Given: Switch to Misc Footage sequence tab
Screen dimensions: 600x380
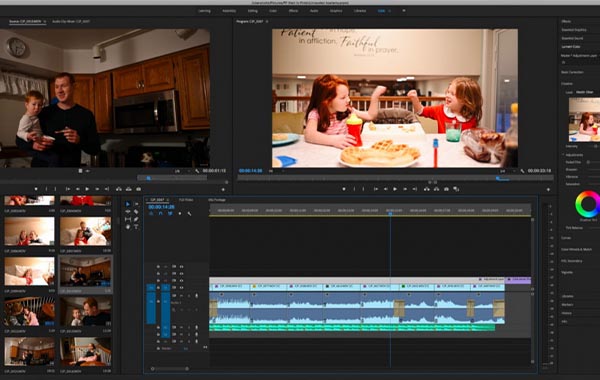Looking at the screenshot, I should 217,200.
